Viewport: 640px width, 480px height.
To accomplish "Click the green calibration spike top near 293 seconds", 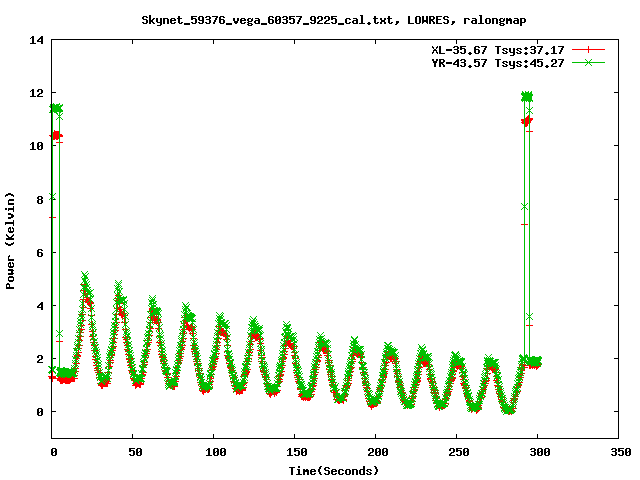I will coord(527,97).
